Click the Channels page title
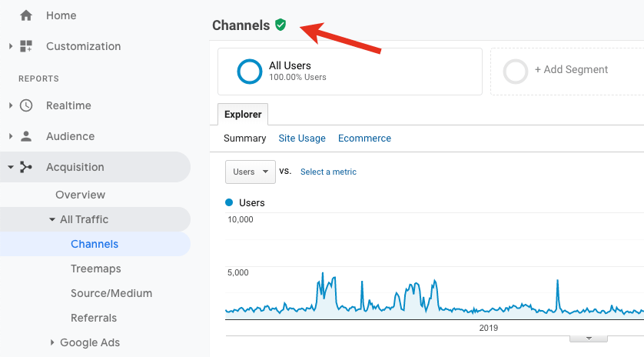644x357 pixels. point(241,25)
